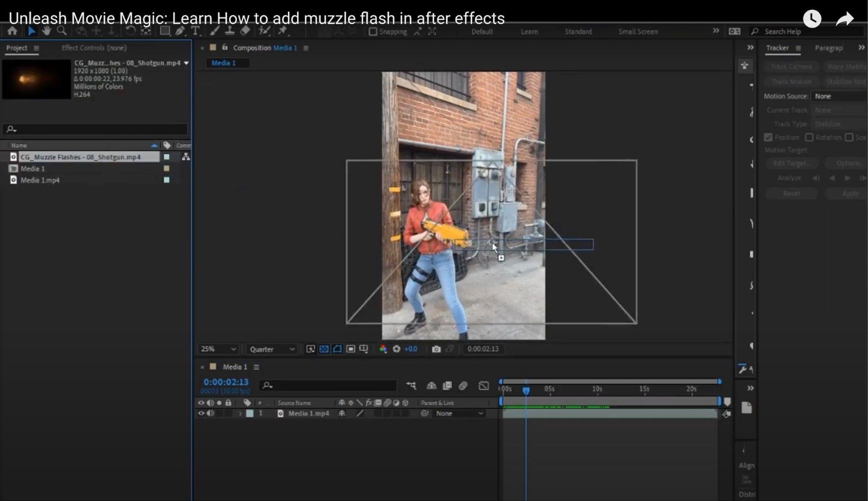Open the Quarter resolution dropdown
The width and height of the screenshot is (868, 501).
click(x=272, y=349)
